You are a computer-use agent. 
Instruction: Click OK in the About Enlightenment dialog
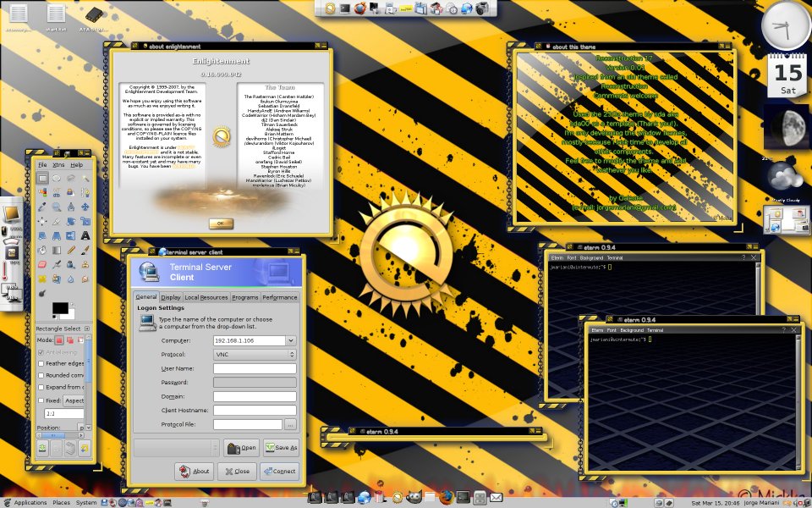[221, 224]
